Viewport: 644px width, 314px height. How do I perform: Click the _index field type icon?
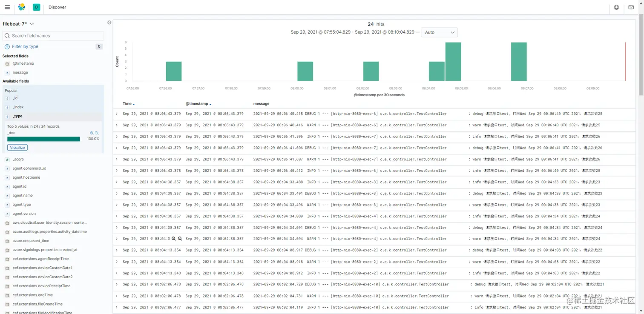coord(7,107)
